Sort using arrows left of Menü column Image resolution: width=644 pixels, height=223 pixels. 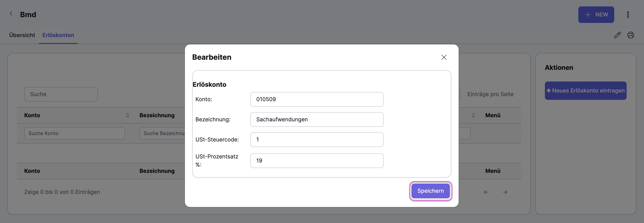point(473,115)
